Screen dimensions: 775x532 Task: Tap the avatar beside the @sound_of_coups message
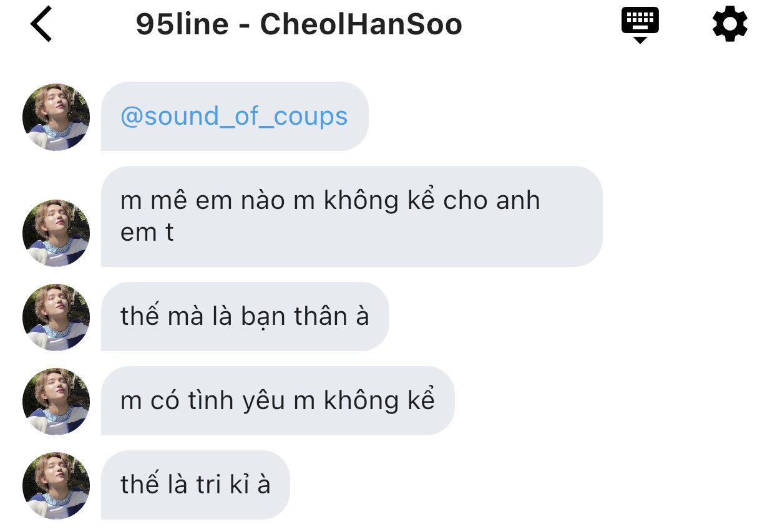tap(56, 117)
